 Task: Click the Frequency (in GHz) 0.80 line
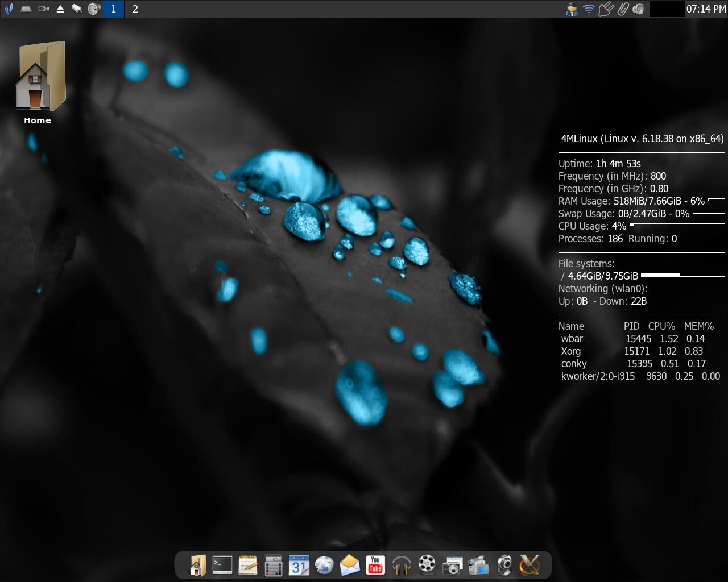point(613,189)
